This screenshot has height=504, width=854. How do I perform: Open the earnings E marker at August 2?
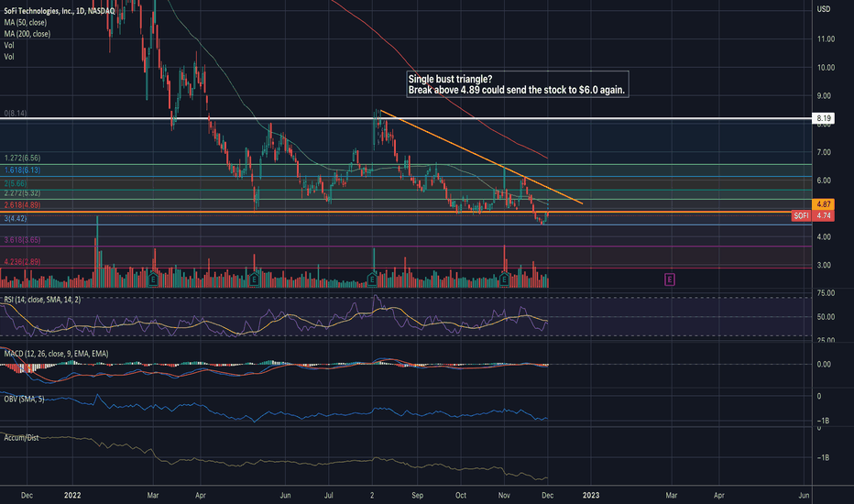pyautogui.click(x=372, y=279)
